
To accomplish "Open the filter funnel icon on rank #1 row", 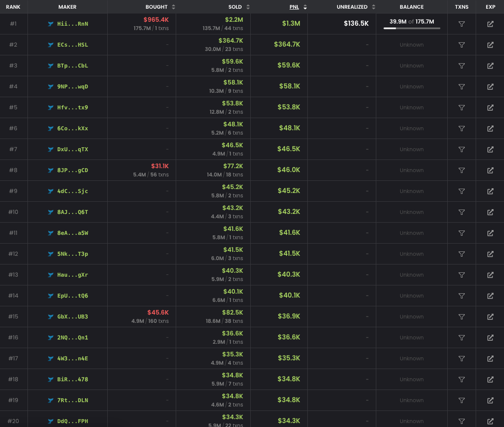I will 461,24.
